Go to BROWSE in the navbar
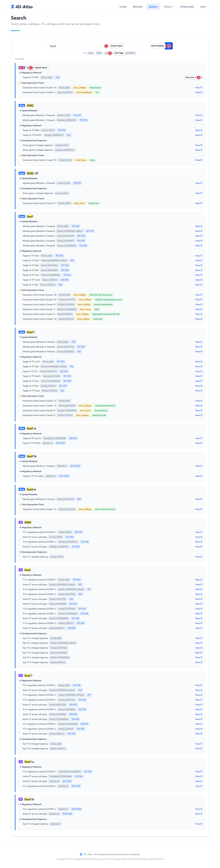Image resolution: width=220 pixels, height=868 pixels. coord(137,7)
